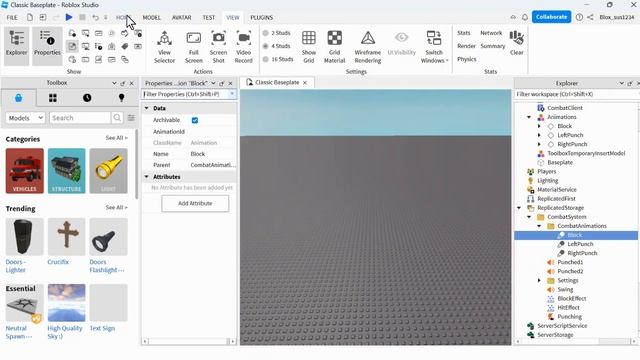The width and height of the screenshot is (640, 360).
Task: Toggle the Archivable checkbox
Action: [x=195, y=120]
